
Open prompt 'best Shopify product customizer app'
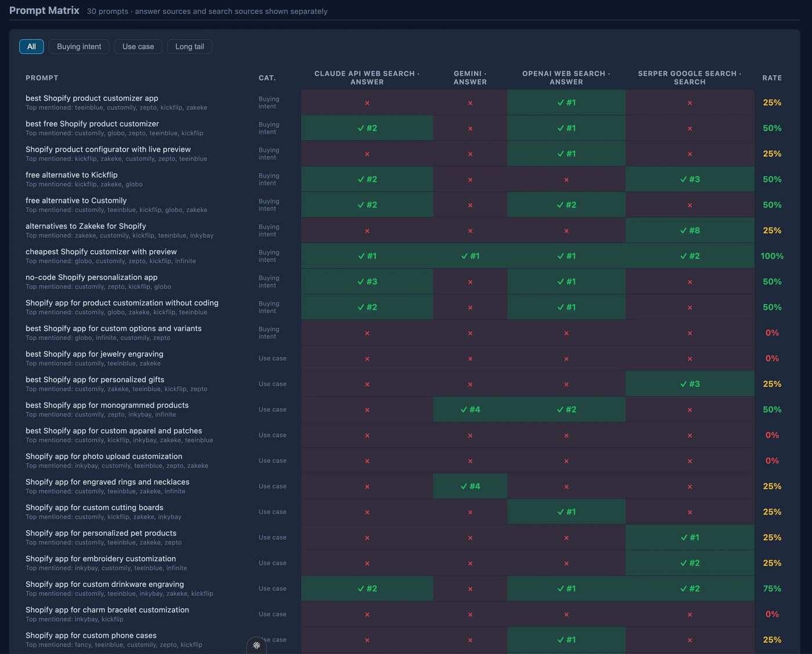pyautogui.click(x=92, y=98)
